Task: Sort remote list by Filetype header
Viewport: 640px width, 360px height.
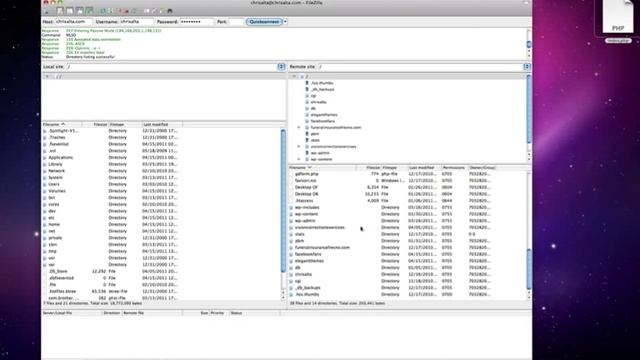Action: click(394, 168)
